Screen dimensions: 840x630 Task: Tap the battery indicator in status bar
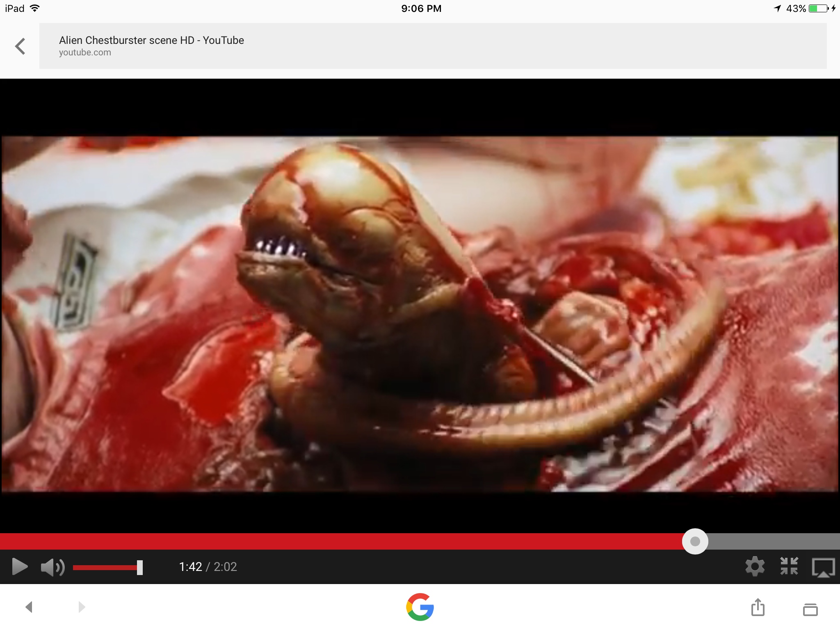(819, 8)
